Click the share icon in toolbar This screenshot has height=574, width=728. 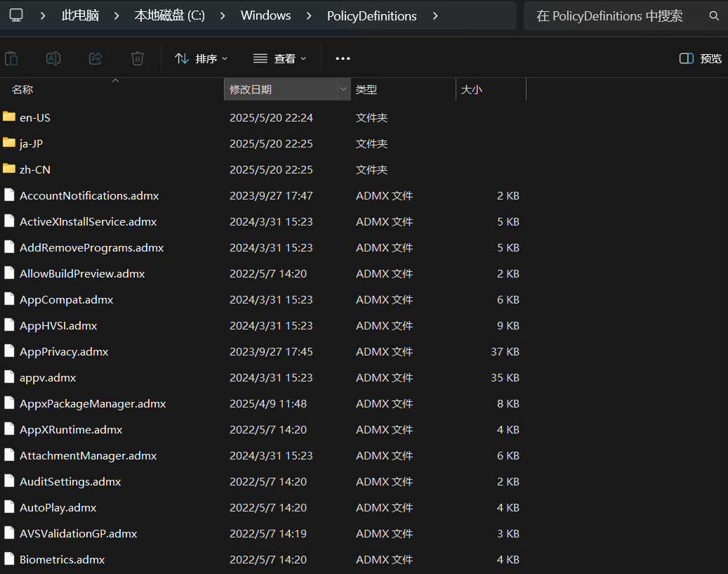coord(95,58)
